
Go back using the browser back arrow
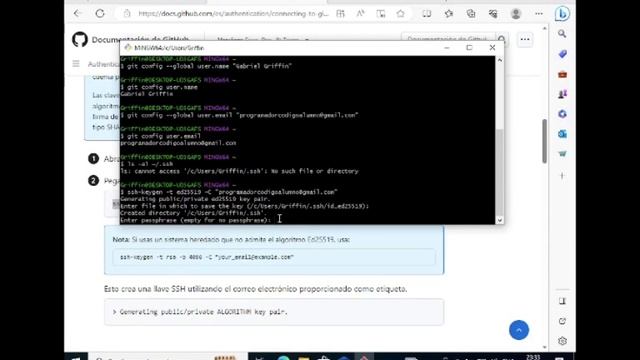pyautogui.click(x=78, y=13)
